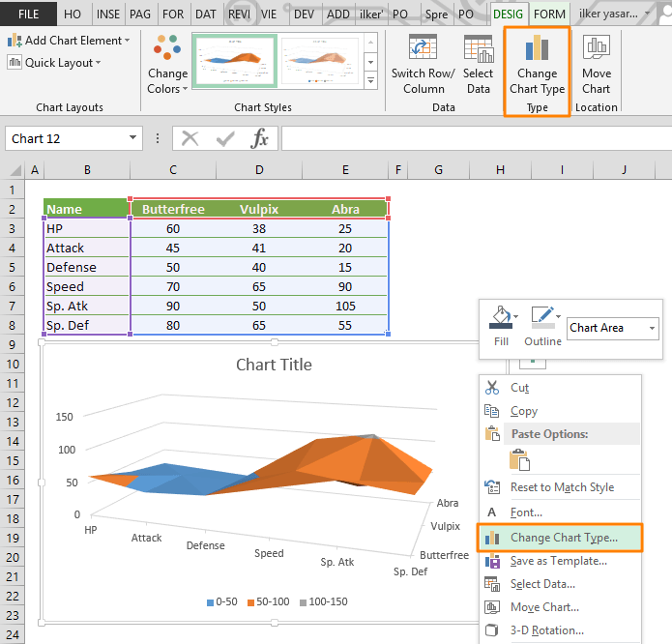Click the Insert Function fx icon

point(259,138)
